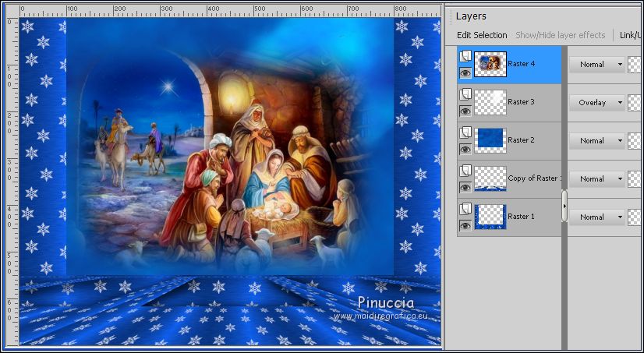Click raster layer type icon on Raster 2

tap(465, 132)
